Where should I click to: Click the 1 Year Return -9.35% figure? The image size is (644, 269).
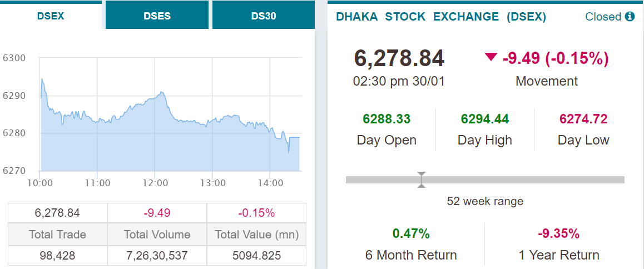click(558, 234)
